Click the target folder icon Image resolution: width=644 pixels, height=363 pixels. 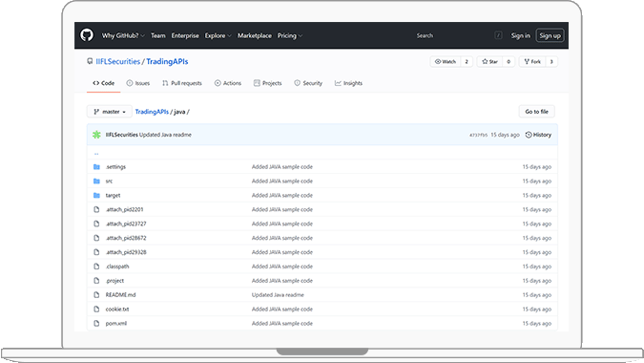pyautogui.click(x=96, y=195)
